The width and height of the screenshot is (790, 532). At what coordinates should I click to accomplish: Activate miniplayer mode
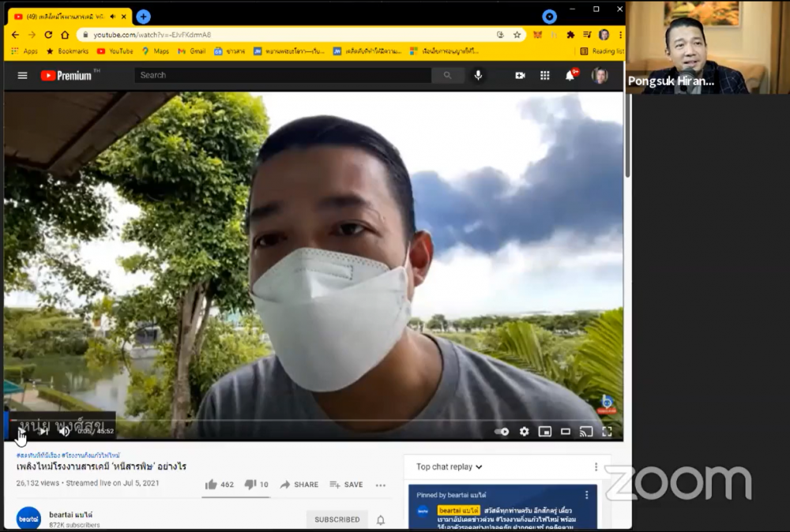(x=544, y=432)
